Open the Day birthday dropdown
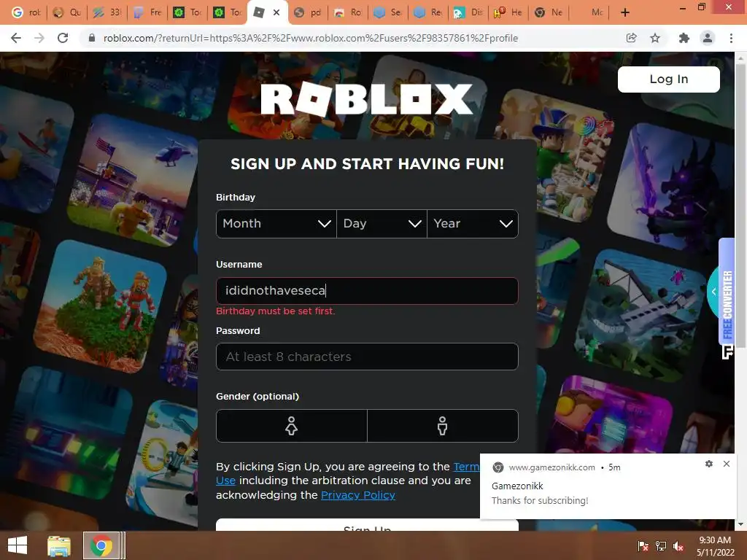 point(382,223)
